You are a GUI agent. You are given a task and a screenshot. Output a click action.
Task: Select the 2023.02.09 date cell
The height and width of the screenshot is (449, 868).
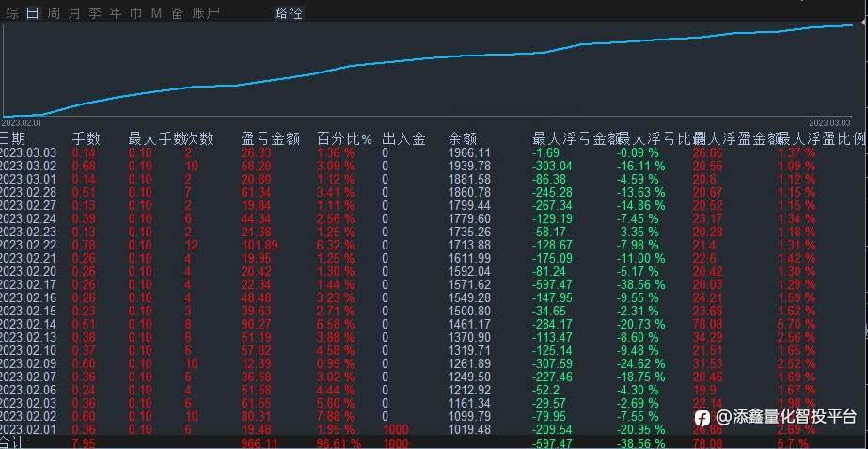[27, 363]
